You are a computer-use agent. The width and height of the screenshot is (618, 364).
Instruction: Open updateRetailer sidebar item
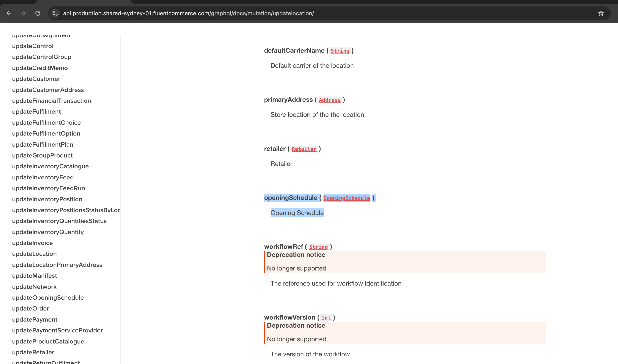[x=33, y=352]
